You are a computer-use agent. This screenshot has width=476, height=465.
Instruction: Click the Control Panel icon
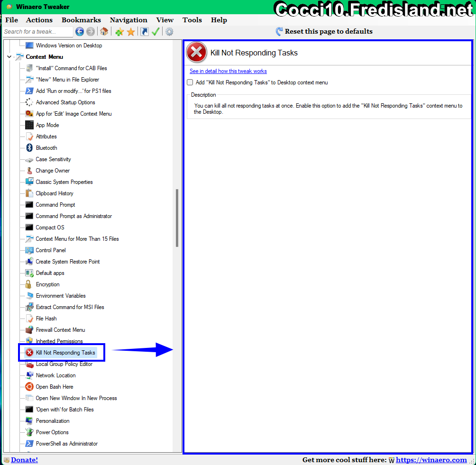point(29,250)
